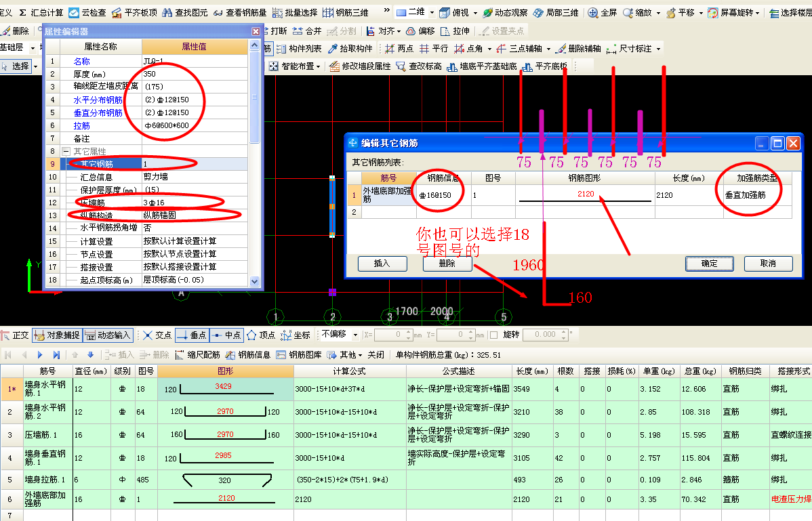Start 动态观察 dynamic orbit

(x=505, y=12)
